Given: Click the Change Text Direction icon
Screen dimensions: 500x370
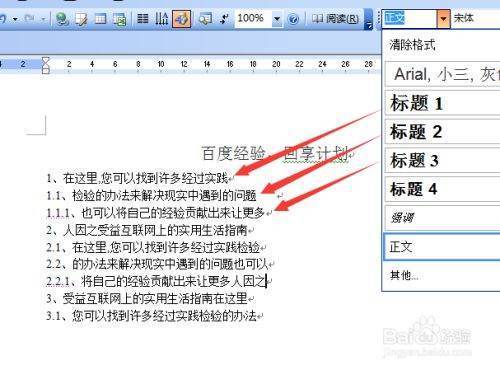Looking at the screenshot, I should coord(161,18).
